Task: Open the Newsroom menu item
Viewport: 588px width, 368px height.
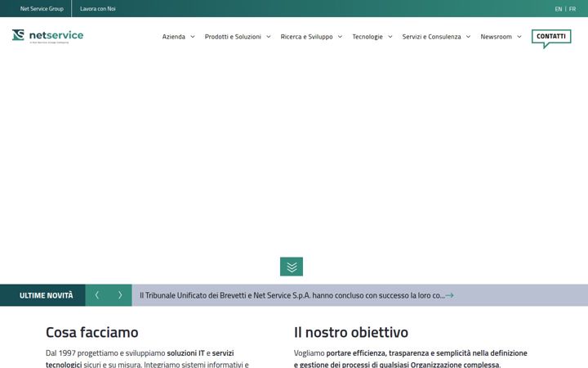Action: (x=497, y=37)
